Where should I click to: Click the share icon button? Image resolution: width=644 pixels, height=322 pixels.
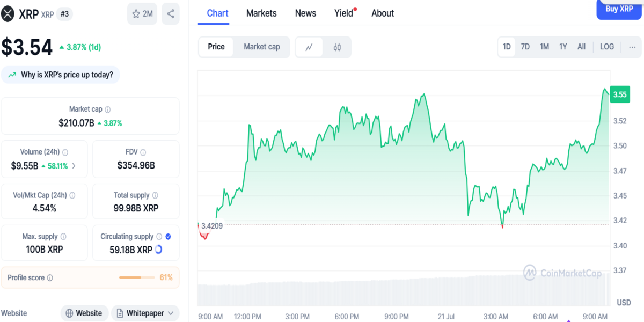[x=171, y=14]
